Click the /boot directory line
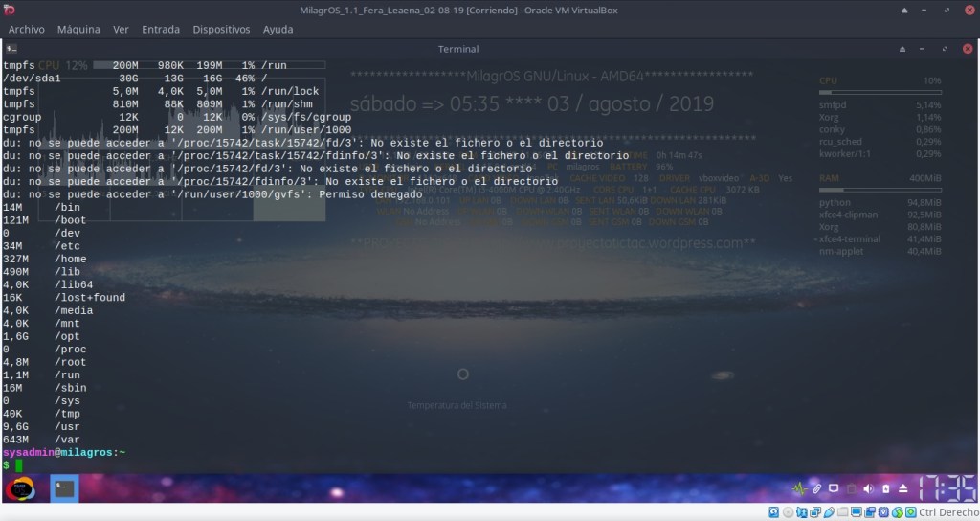The height and width of the screenshot is (521, 980). click(44, 220)
